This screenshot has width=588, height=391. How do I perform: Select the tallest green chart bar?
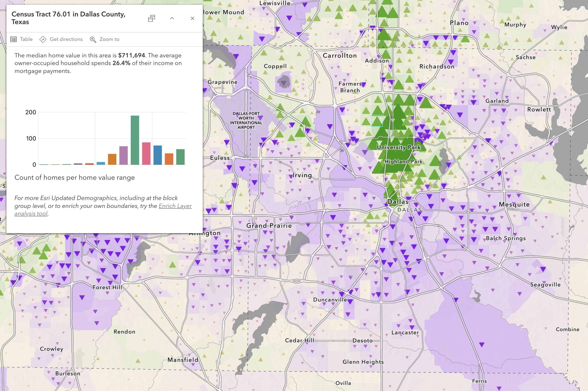click(135, 140)
